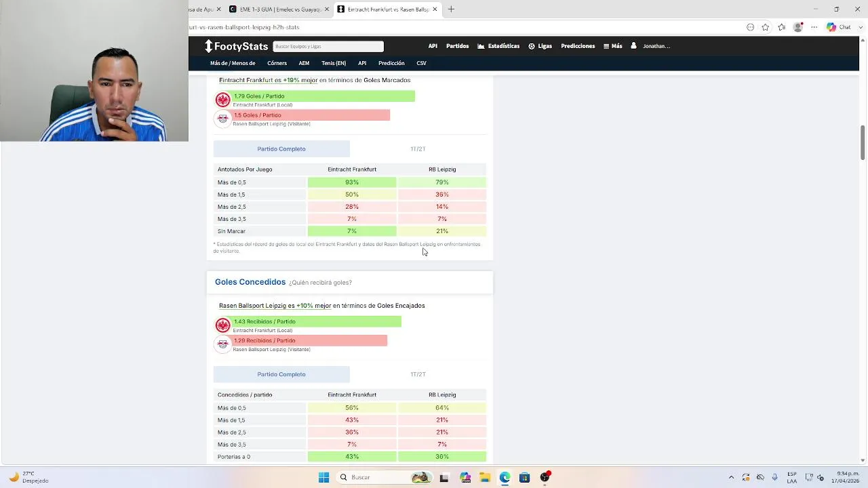The width and height of the screenshot is (868, 488).
Task: Click 93% cell for Más de 0,5 scored
Action: point(352,182)
